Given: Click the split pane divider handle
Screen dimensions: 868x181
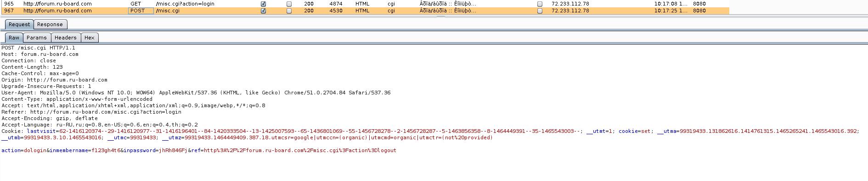Looking at the screenshot, I should tap(440, 16).
